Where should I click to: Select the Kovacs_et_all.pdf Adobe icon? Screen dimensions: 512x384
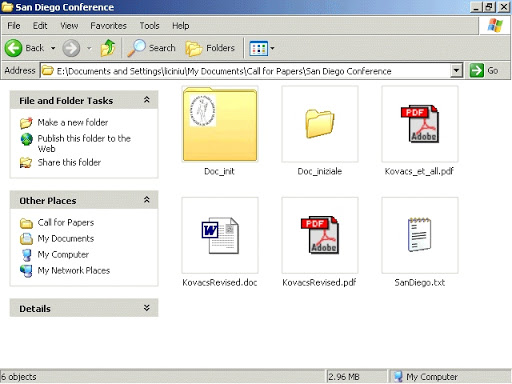[420, 124]
